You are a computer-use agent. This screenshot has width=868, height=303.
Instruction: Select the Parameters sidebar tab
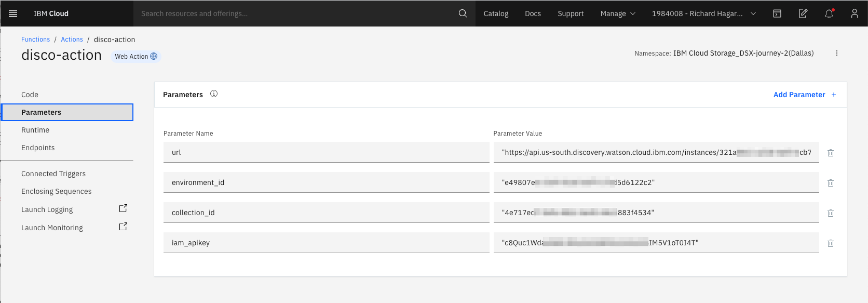67,112
